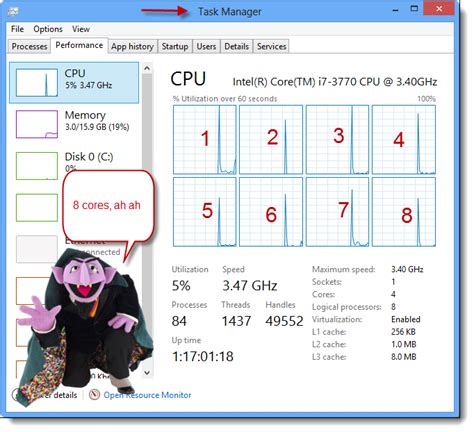This screenshot has width=474, height=432.
Task: Click the % Utilization over 60 seconds label
Action: coord(225,99)
